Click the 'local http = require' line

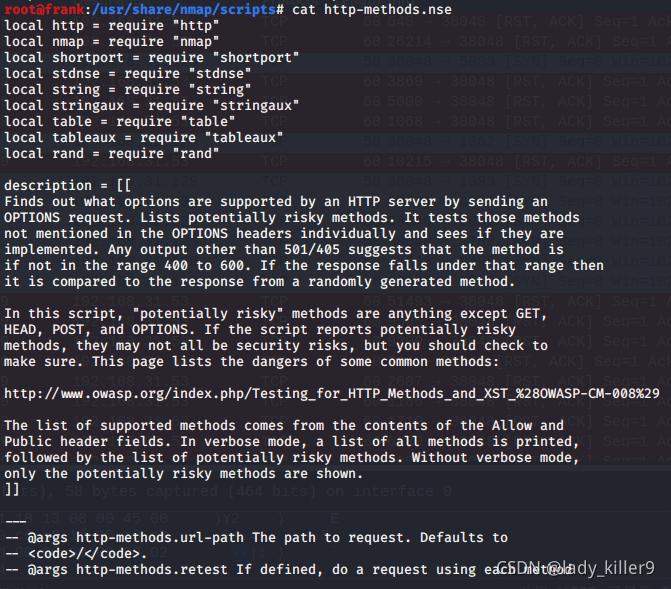click(x=112, y=26)
